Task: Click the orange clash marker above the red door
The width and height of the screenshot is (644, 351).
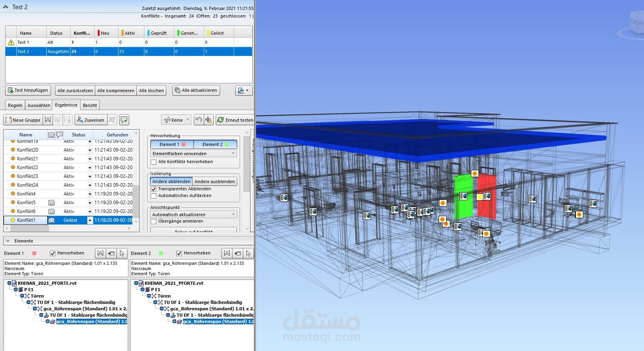Action: (x=475, y=174)
